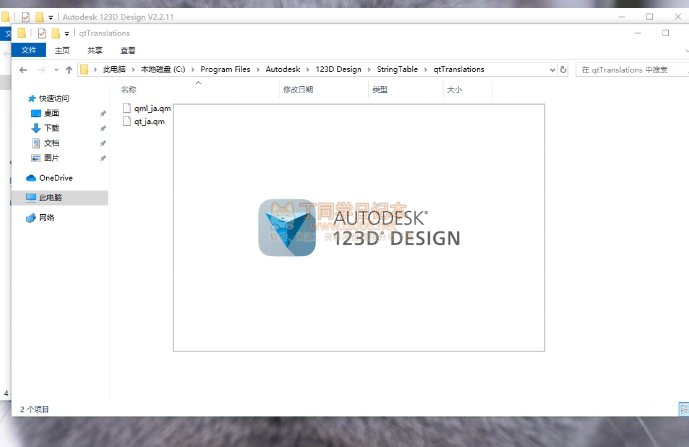Open OneDrive in navigation pane
Screen dimensions: 689x447
(55, 178)
